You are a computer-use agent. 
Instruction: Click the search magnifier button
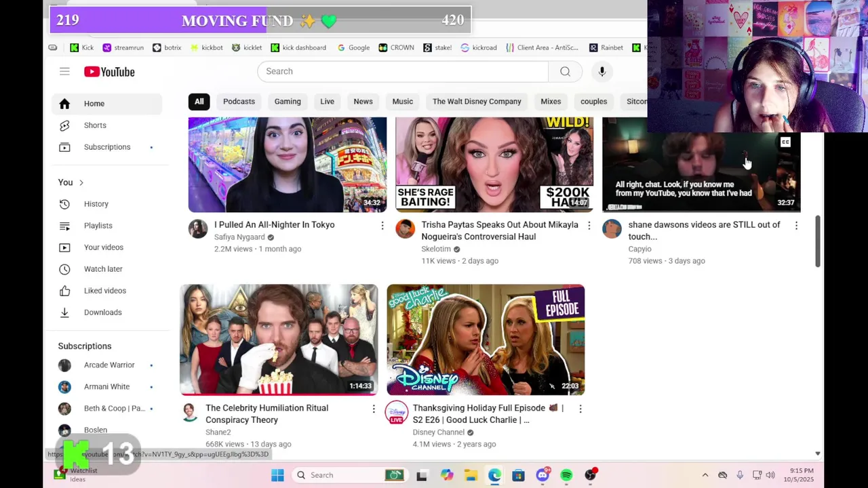[x=565, y=71]
